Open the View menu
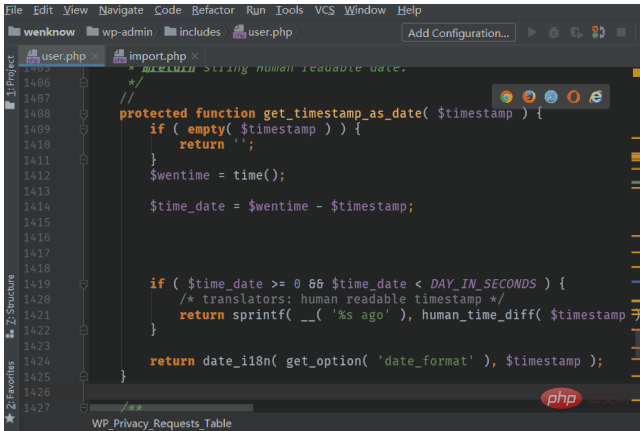This screenshot has width=640, height=431. tap(75, 10)
